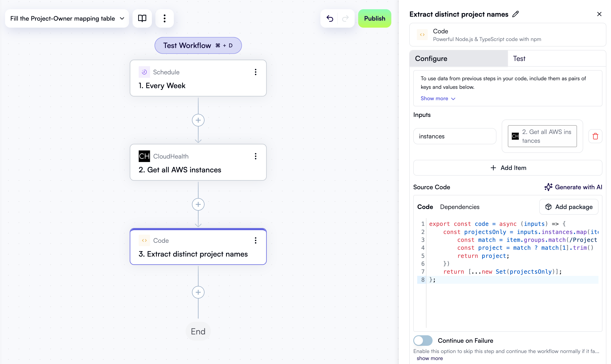
Task: Click the instances input field
Action: 454,136
